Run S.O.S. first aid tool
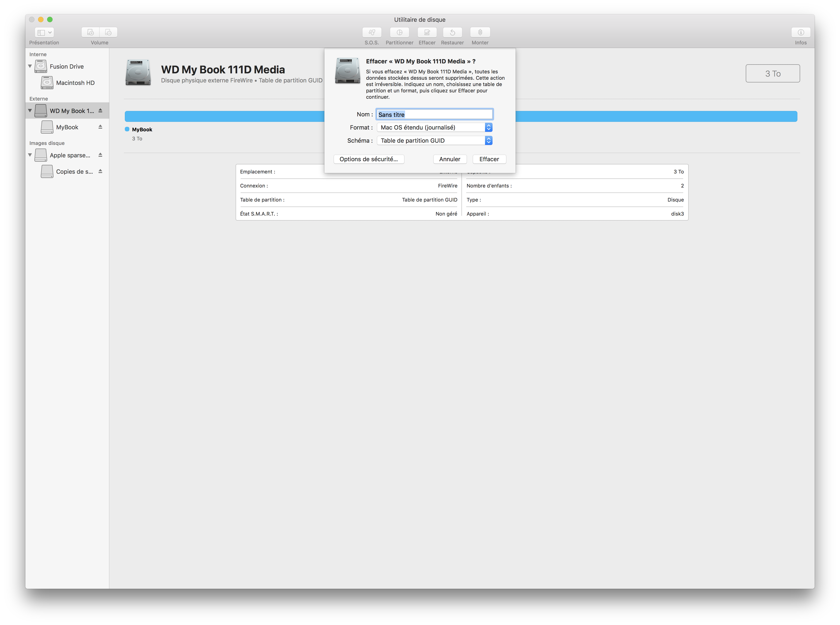Viewport: 840px width, 625px height. (372, 33)
